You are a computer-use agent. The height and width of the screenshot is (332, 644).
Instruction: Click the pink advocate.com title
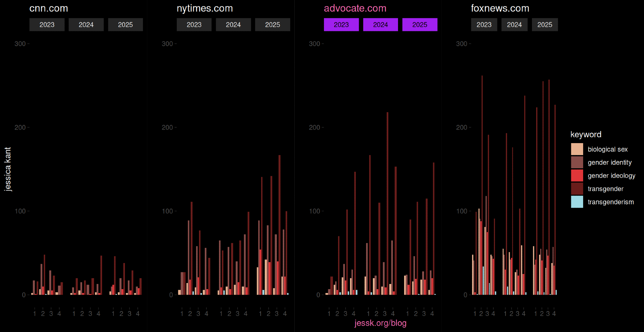355,8
